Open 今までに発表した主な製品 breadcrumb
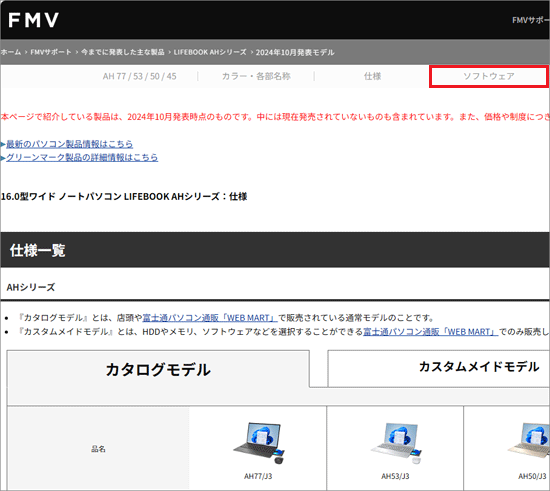Screen dimensions: 550x491 coord(123,52)
